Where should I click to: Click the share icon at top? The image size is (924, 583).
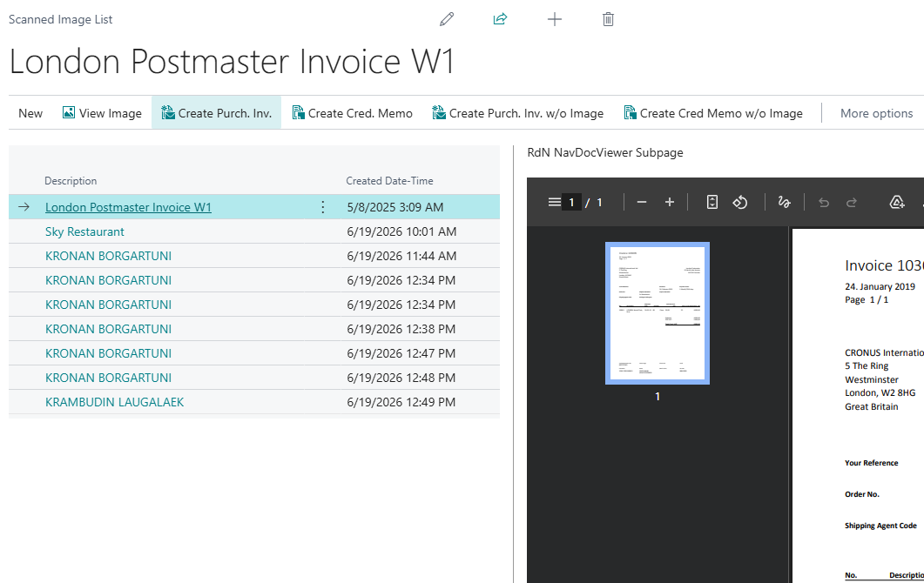click(500, 19)
